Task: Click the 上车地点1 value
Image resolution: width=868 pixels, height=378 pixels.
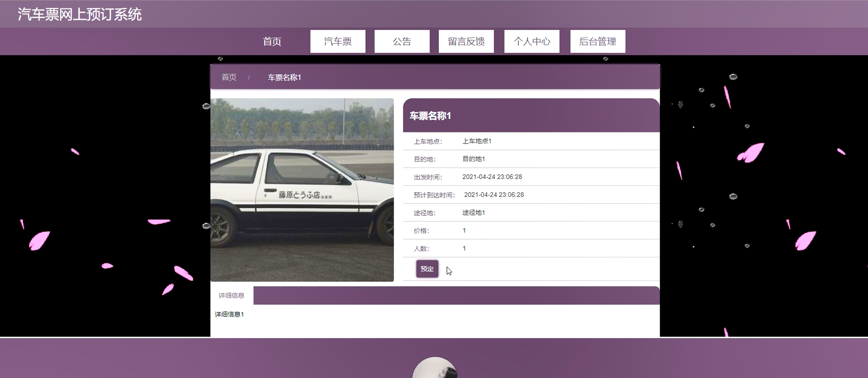Action: [x=477, y=141]
